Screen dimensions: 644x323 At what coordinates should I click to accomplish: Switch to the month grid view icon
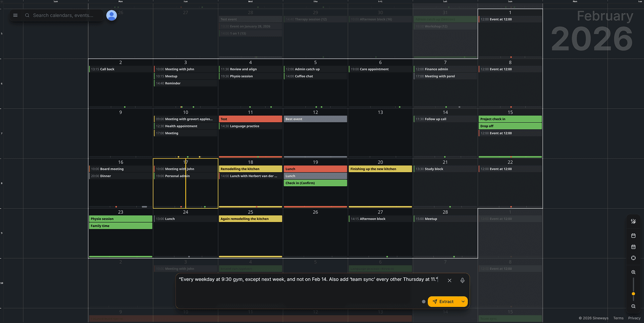tap(633, 247)
